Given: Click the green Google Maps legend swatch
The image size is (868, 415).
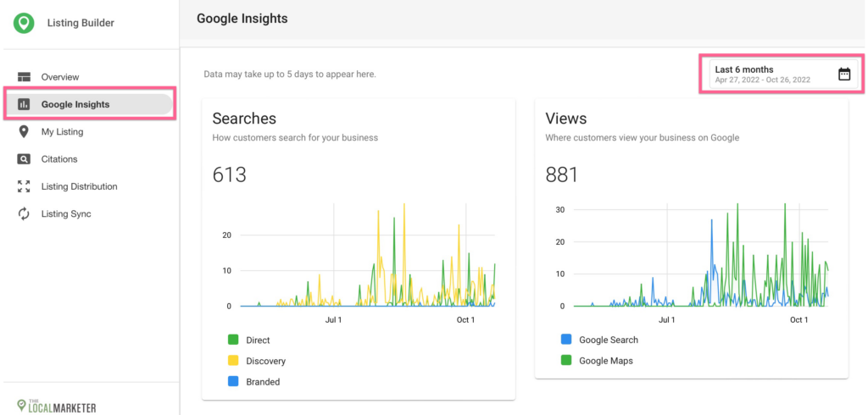Looking at the screenshot, I should pyautogui.click(x=566, y=360).
